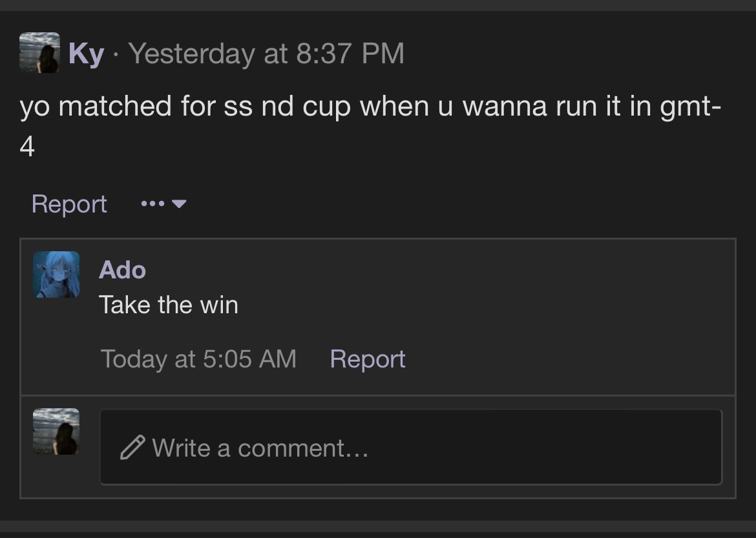Screen dimensions: 756x538
Task: Click the '4' on the post's second line
Action: [x=27, y=147]
